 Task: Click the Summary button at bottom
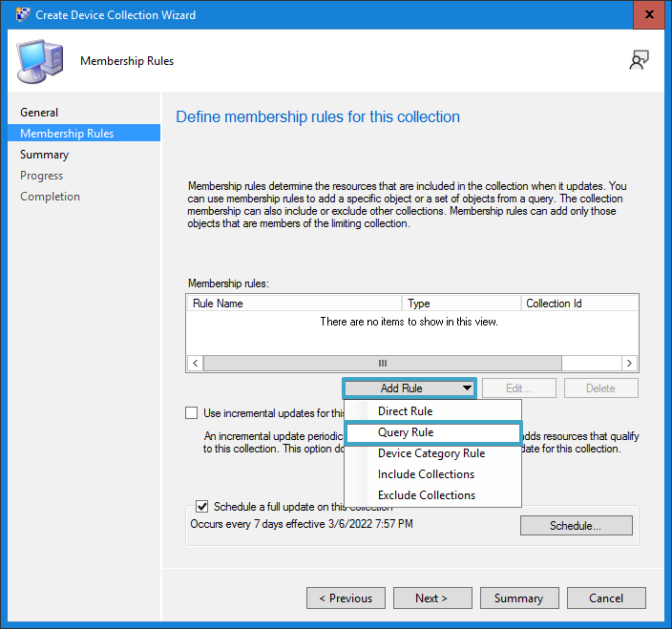click(519, 598)
